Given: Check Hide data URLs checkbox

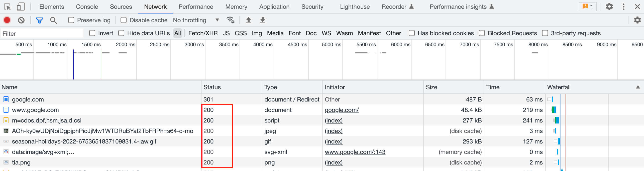Looking at the screenshot, I should [121, 33].
